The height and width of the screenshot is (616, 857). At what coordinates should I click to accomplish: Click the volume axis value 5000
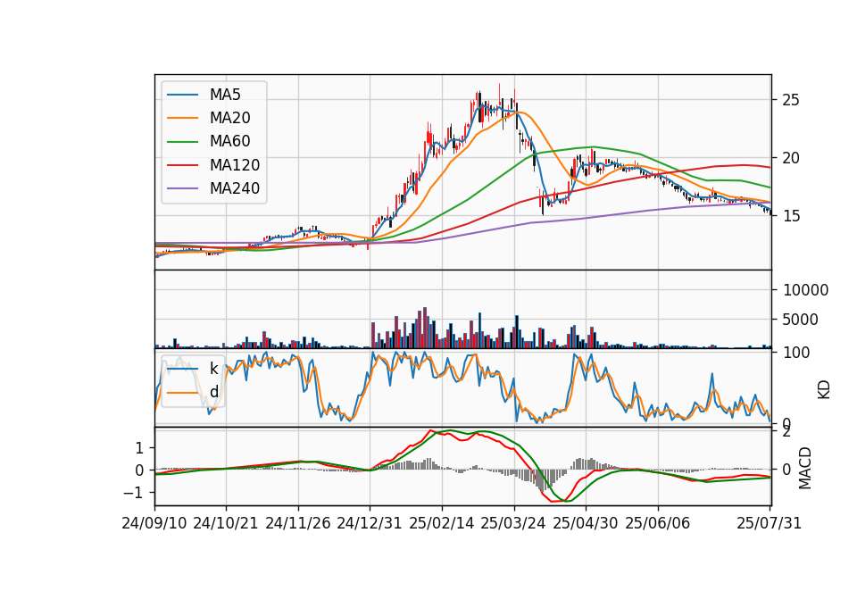pyautogui.click(x=800, y=320)
